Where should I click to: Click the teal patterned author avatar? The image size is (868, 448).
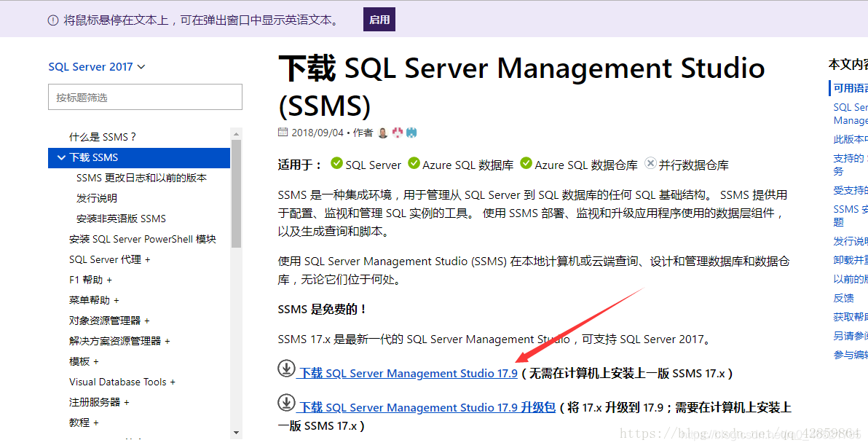click(411, 133)
